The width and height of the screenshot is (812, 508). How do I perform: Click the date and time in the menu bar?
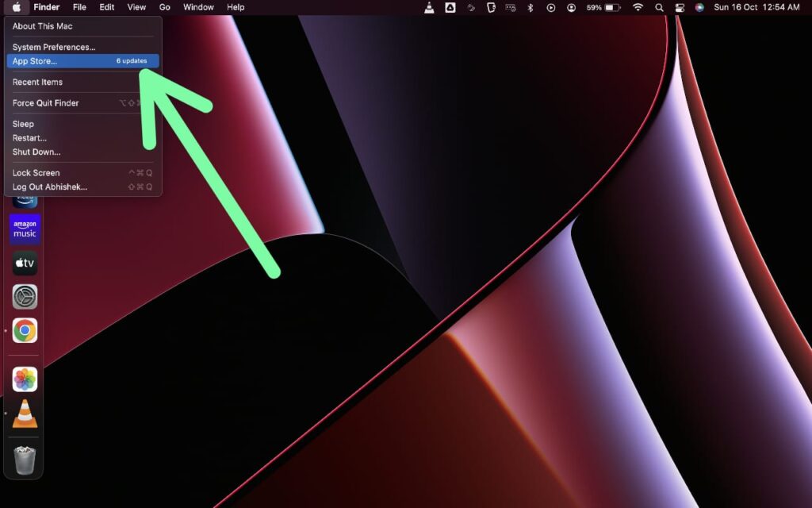(757, 7)
